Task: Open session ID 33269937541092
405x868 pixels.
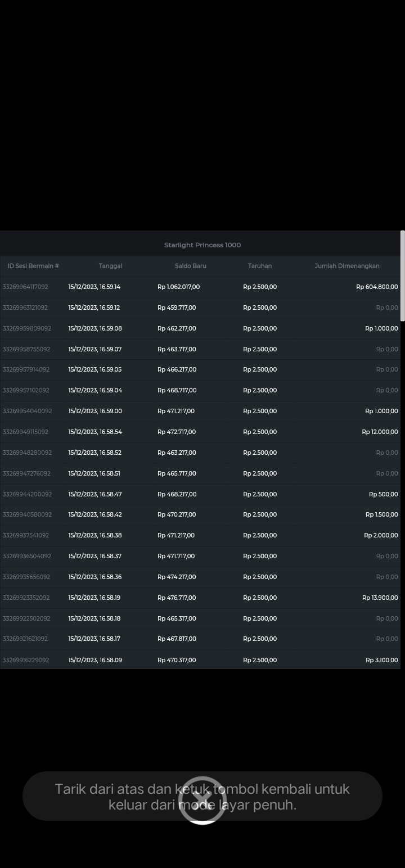Action: pos(26,535)
